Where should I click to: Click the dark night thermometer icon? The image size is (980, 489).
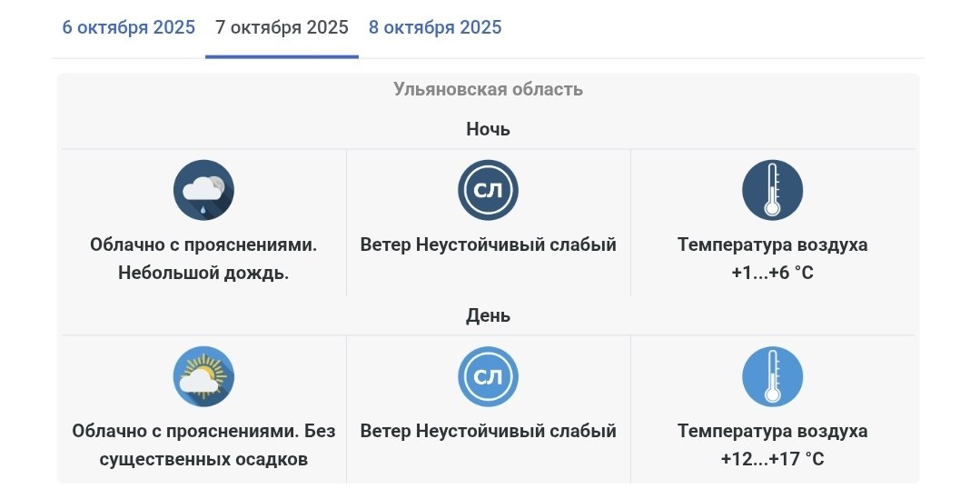(772, 190)
